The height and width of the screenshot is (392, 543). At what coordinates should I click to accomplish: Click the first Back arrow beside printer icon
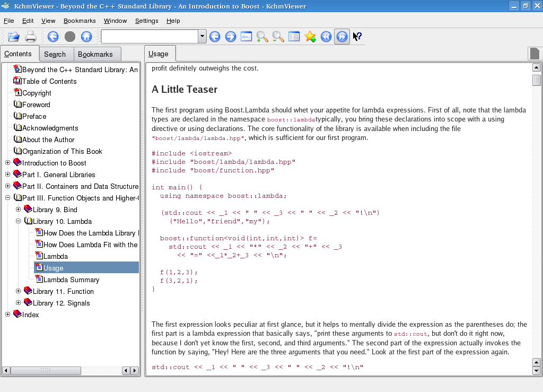pos(53,37)
